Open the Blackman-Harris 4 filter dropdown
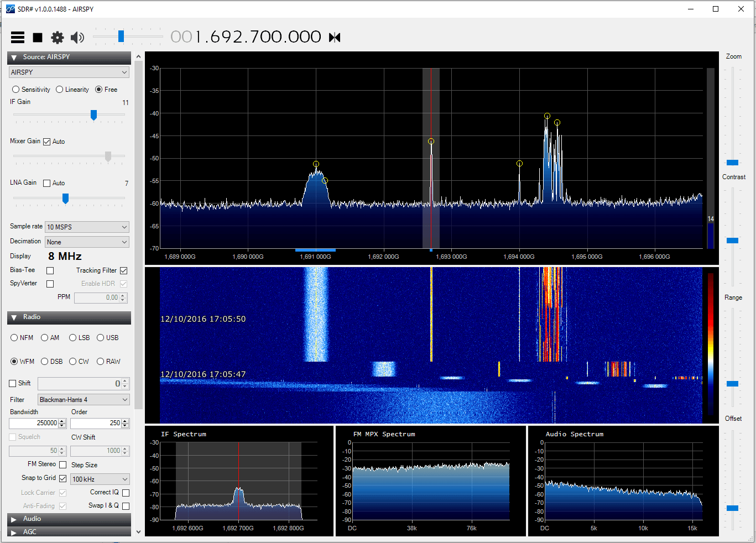This screenshot has width=756, height=543. click(84, 399)
